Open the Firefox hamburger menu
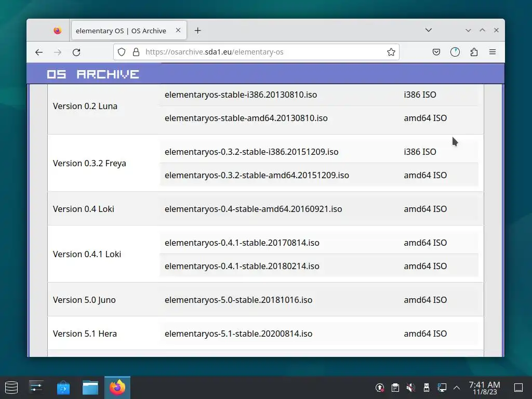The image size is (532, 399). [x=493, y=52]
